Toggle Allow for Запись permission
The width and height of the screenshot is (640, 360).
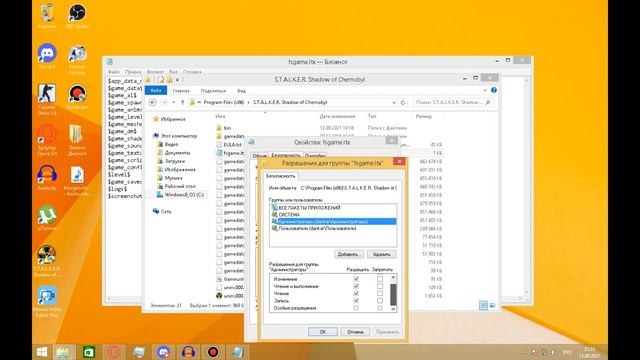356,301
